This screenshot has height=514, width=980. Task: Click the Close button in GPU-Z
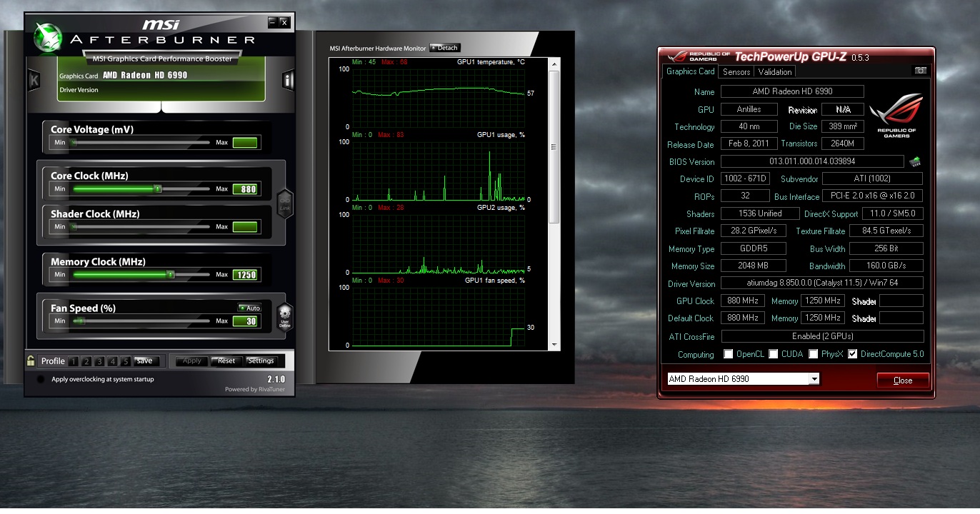[903, 380]
